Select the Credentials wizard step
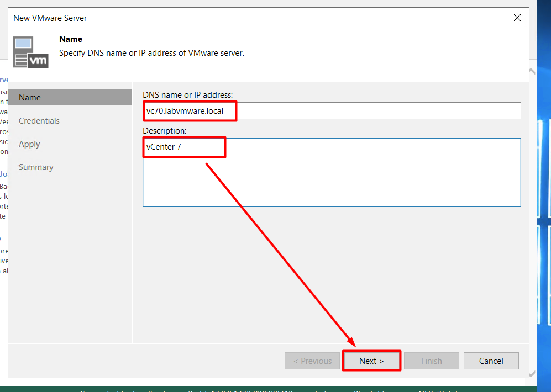Viewport: 551px width, 392px height. click(39, 121)
